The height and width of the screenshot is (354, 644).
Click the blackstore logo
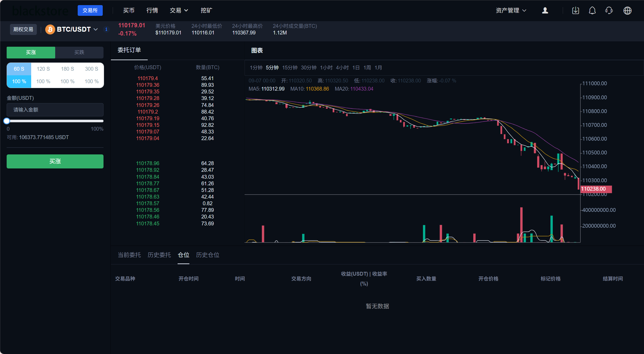tap(40, 11)
